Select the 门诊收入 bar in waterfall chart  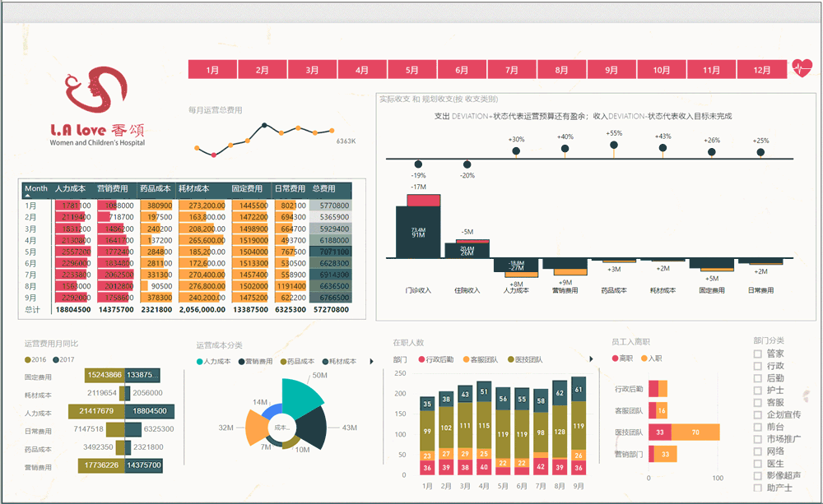pos(418,232)
